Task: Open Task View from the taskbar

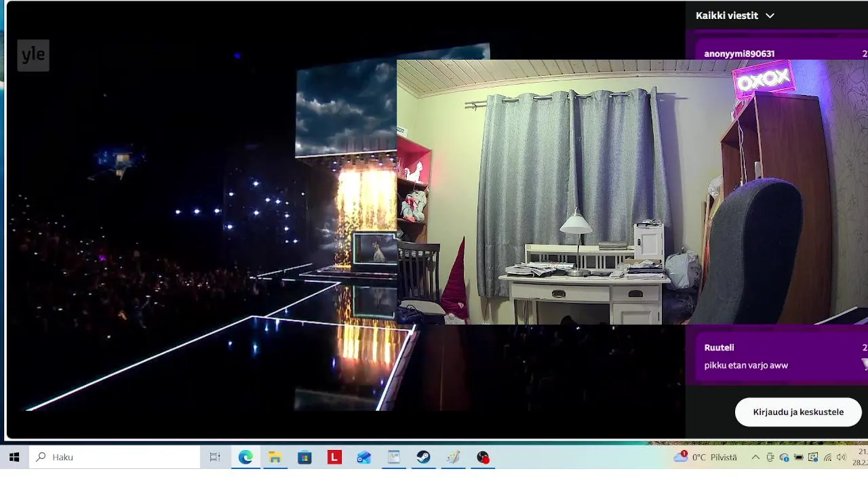Action: [215, 457]
